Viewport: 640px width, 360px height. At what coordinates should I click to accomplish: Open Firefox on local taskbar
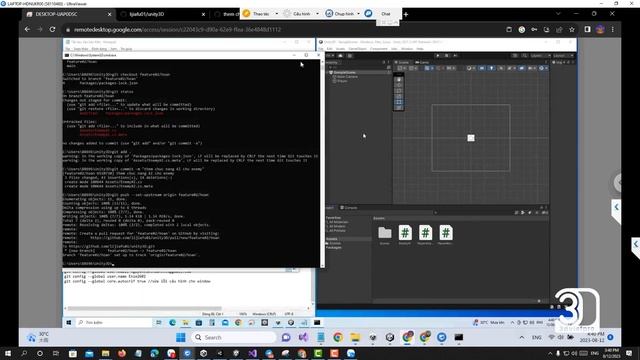[122, 353]
